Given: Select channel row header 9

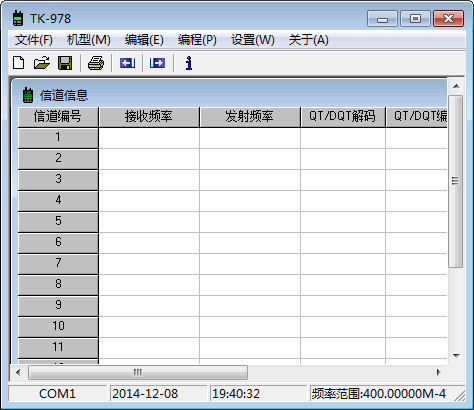Looking at the screenshot, I should [58, 306].
